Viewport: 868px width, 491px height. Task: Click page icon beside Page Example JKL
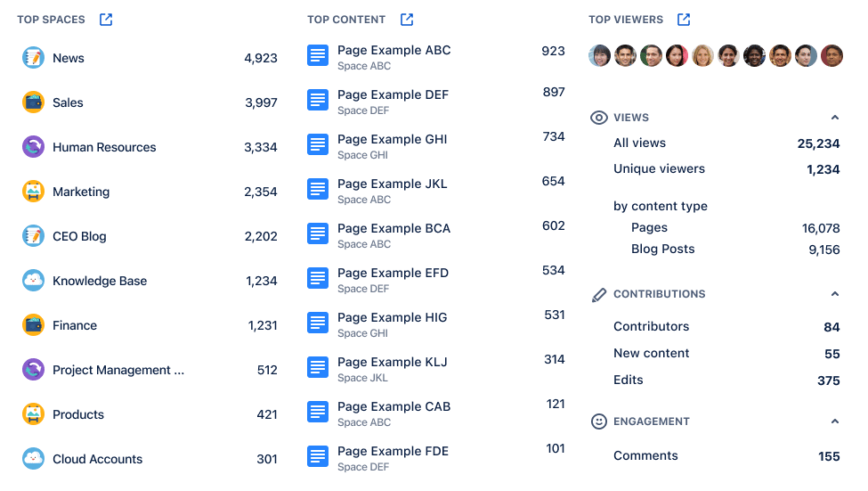318,189
